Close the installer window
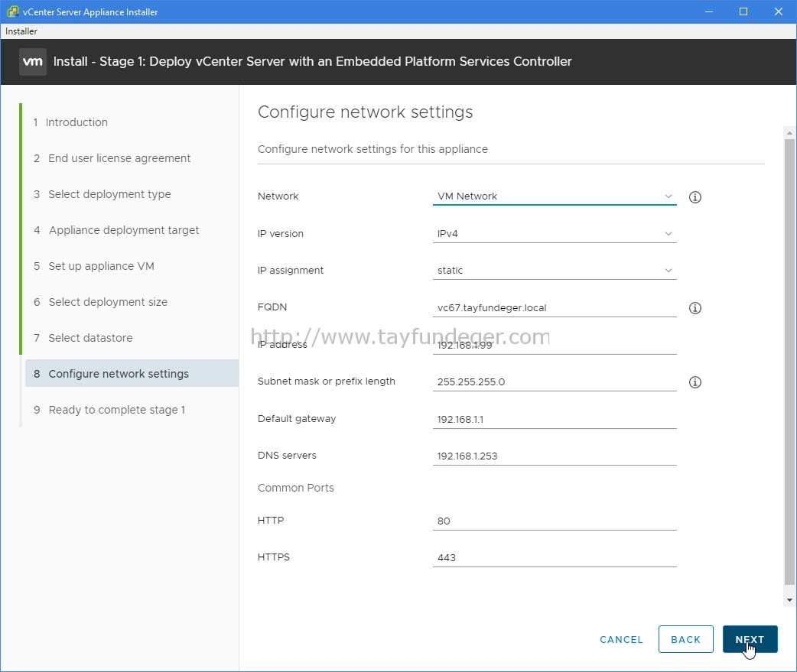Image resolution: width=797 pixels, height=672 pixels. pyautogui.click(x=778, y=11)
